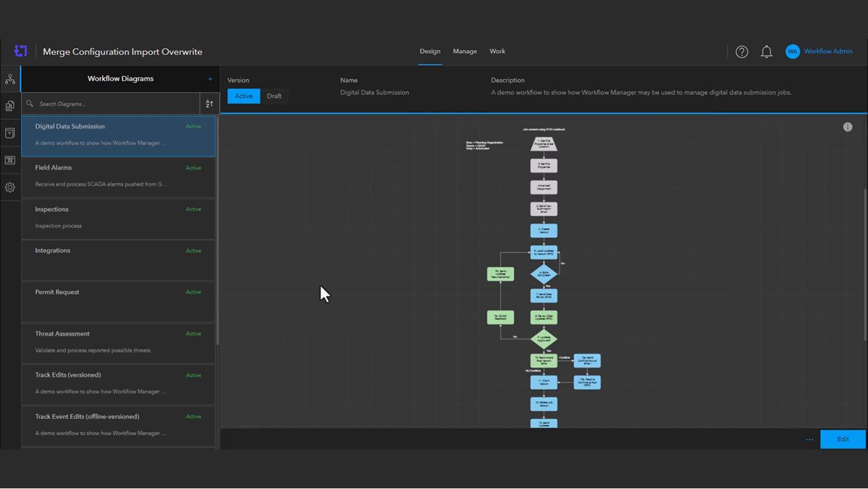Go to the Design tab
868x489 pixels.
click(x=430, y=52)
